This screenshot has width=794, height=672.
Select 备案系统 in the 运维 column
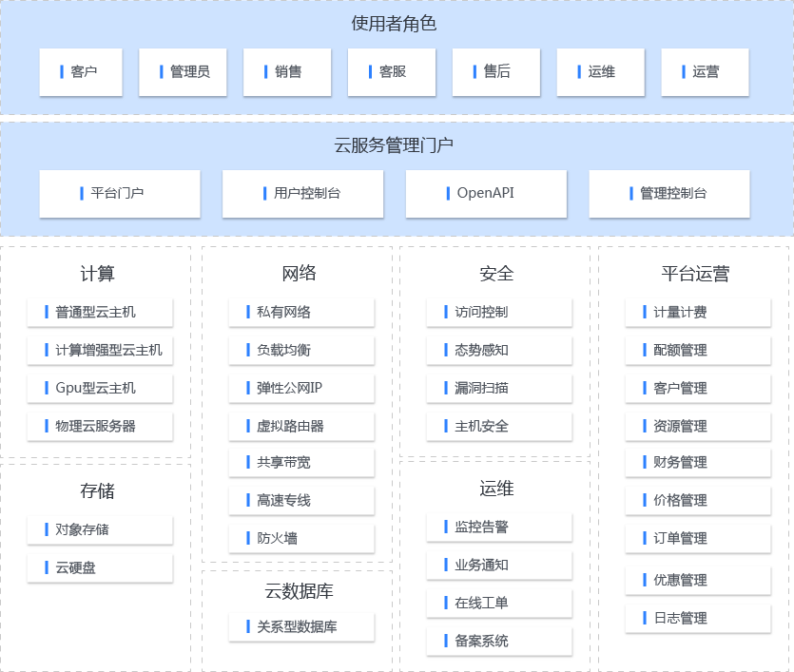[499, 643]
